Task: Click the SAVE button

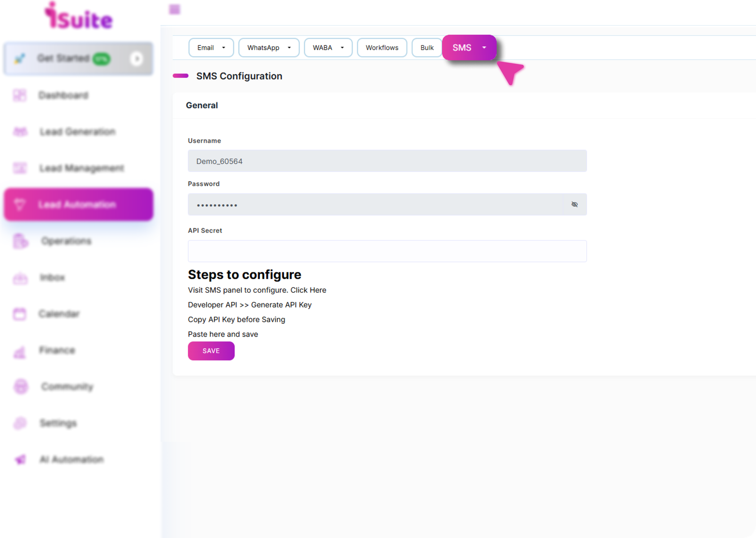Action: pyautogui.click(x=211, y=351)
